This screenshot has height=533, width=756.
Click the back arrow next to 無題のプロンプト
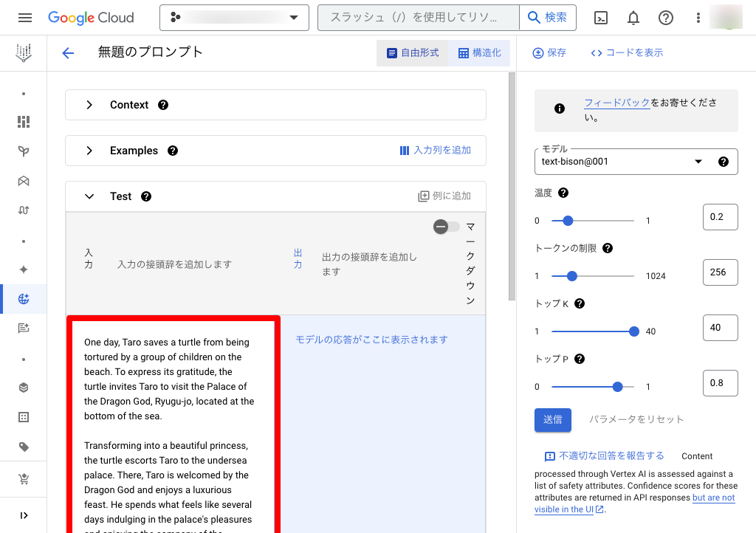pyautogui.click(x=68, y=52)
